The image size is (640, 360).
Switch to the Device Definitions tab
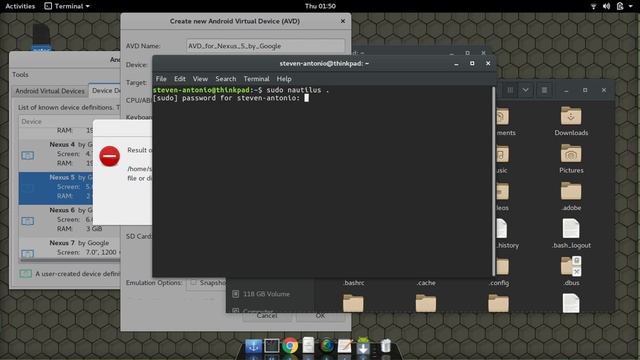click(105, 91)
